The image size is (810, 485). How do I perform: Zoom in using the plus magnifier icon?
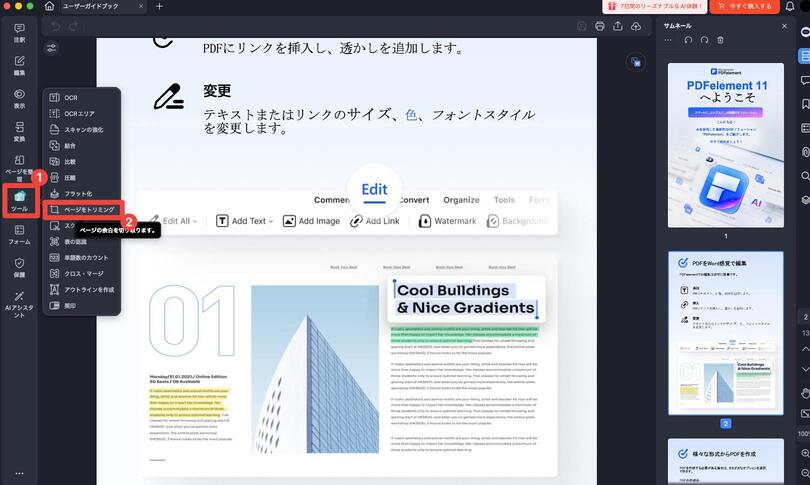tap(805, 453)
